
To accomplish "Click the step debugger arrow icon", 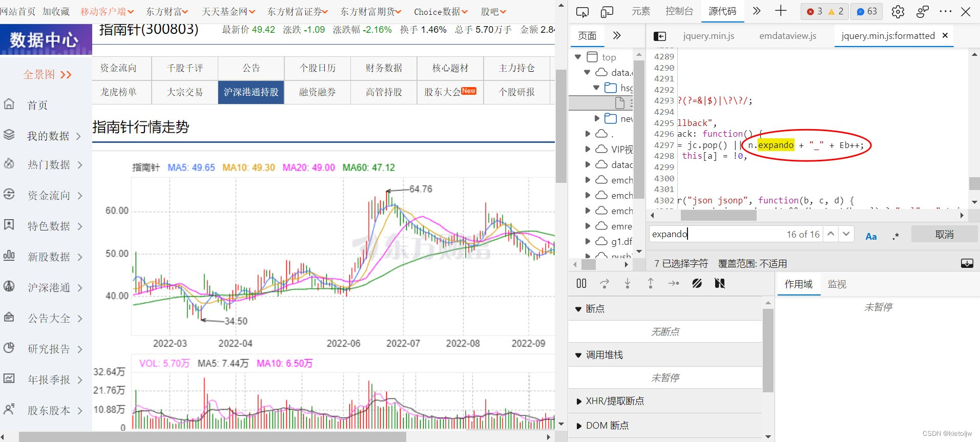I will tap(674, 283).
